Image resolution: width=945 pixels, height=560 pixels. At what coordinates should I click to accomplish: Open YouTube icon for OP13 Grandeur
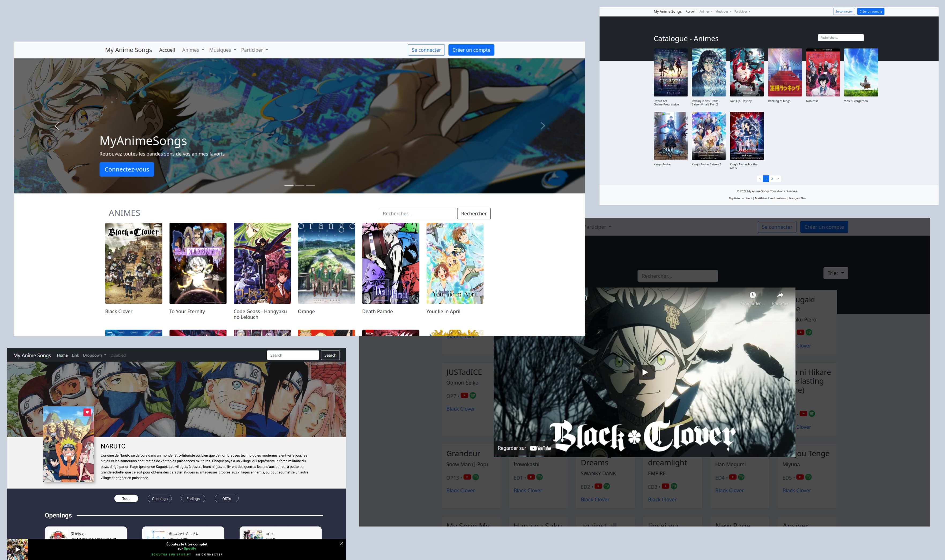[467, 477]
